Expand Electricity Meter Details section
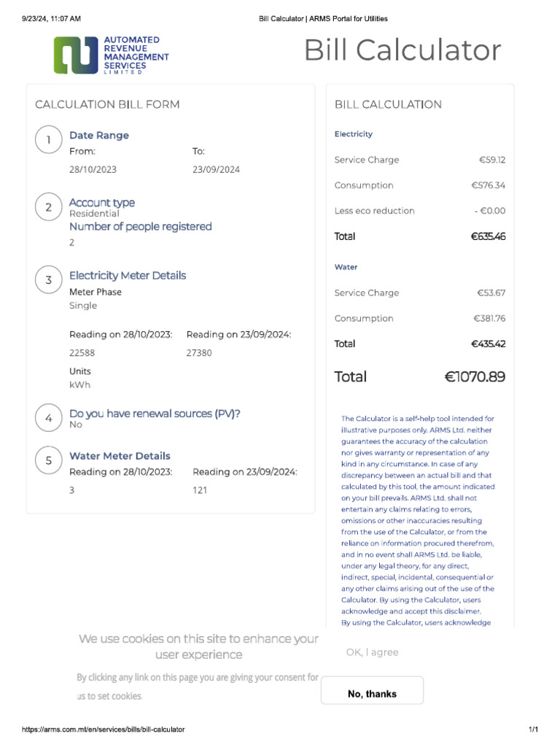This screenshot has height=747, width=560. [x=128, y=275]
